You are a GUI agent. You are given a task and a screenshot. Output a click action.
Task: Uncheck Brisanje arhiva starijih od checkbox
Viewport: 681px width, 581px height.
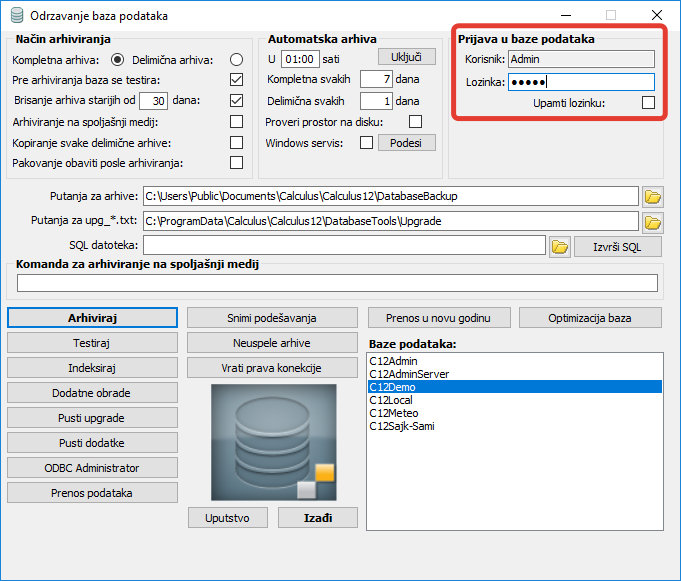[x=236, y=100]
